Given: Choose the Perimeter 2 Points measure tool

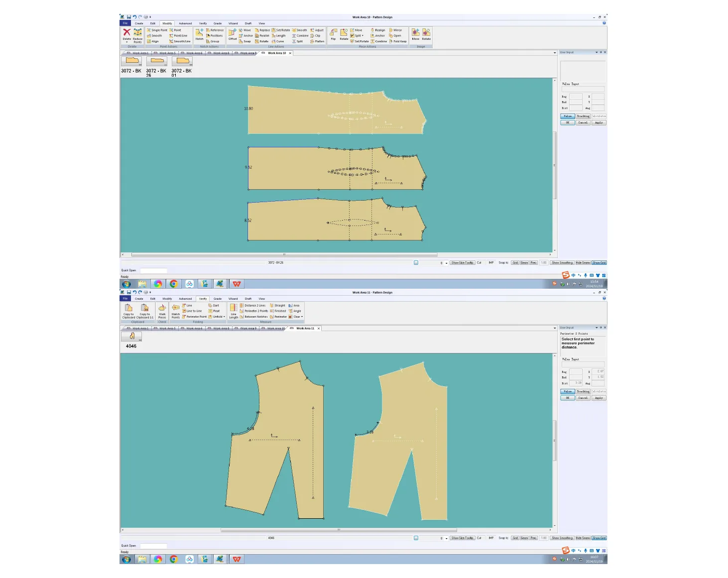Looking at the screenshot, I should (254, 311).
